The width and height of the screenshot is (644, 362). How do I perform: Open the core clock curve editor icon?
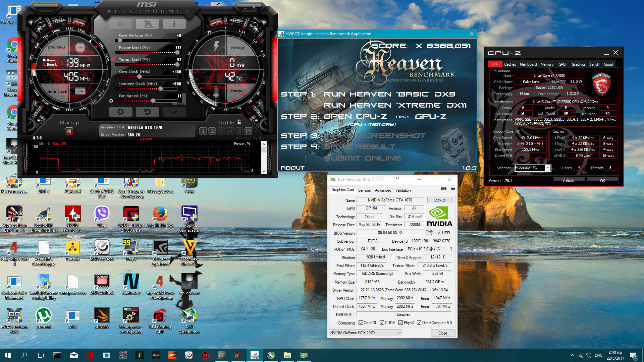pos(114,72)
